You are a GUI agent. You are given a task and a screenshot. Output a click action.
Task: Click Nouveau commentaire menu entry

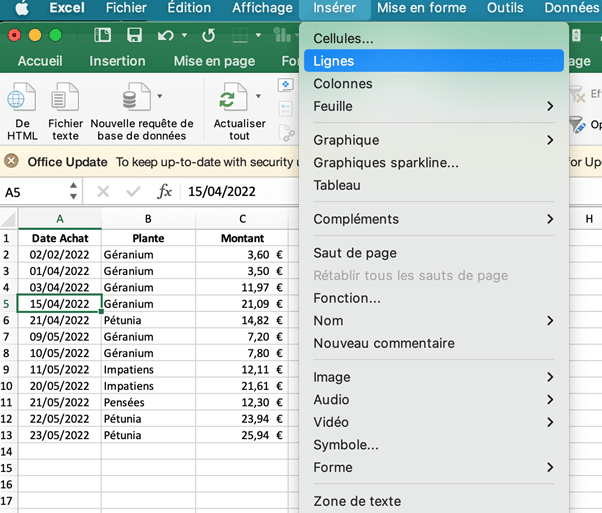click(x=383, y=343)
